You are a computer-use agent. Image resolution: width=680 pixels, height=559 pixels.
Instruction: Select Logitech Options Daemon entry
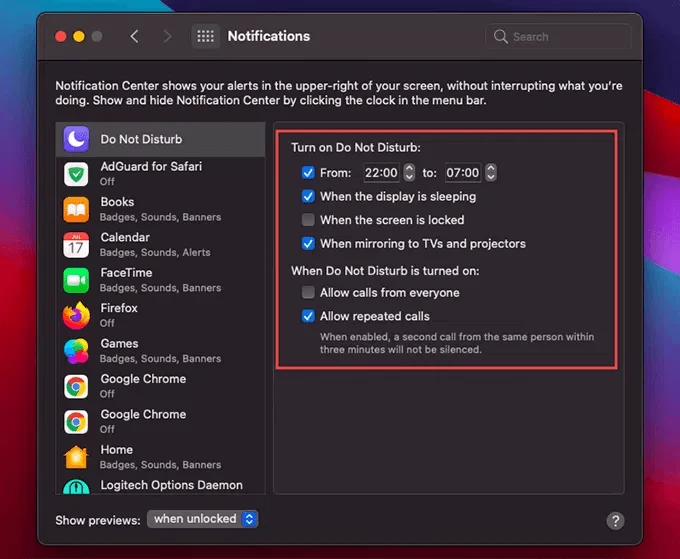(160, 485)
